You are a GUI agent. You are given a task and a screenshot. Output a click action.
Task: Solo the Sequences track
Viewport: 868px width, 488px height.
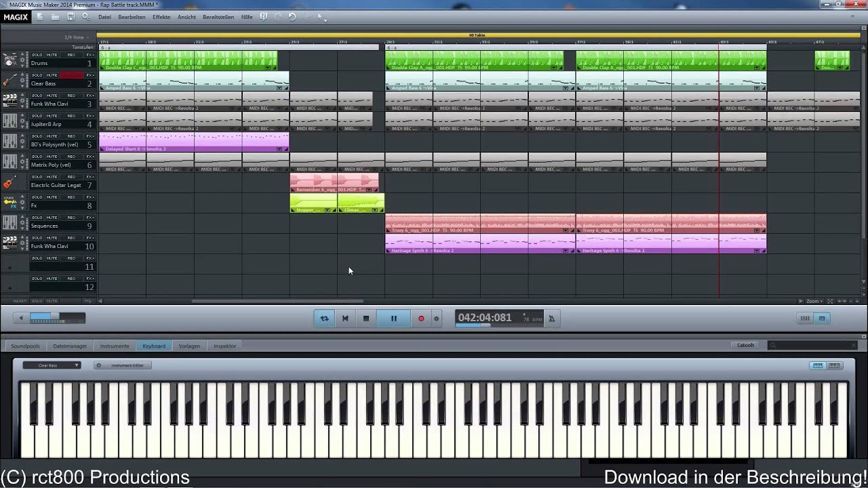tap(37, 218)
